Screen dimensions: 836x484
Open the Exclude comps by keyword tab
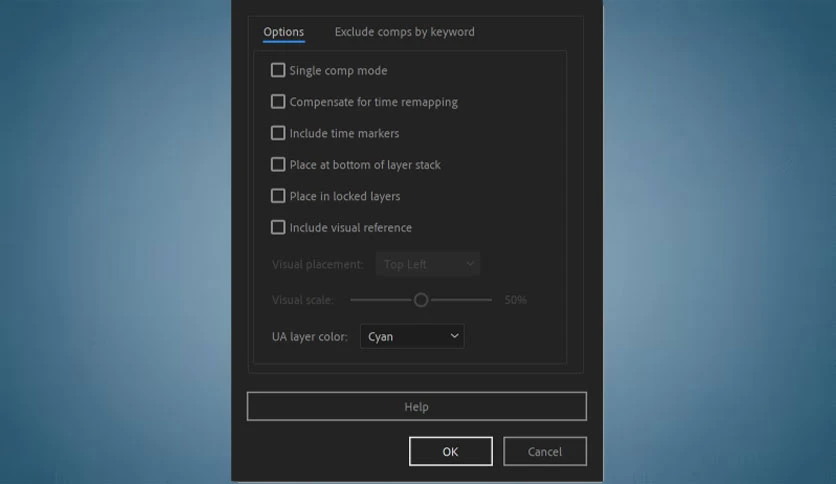pyautogui.click(x=405, y=32)
